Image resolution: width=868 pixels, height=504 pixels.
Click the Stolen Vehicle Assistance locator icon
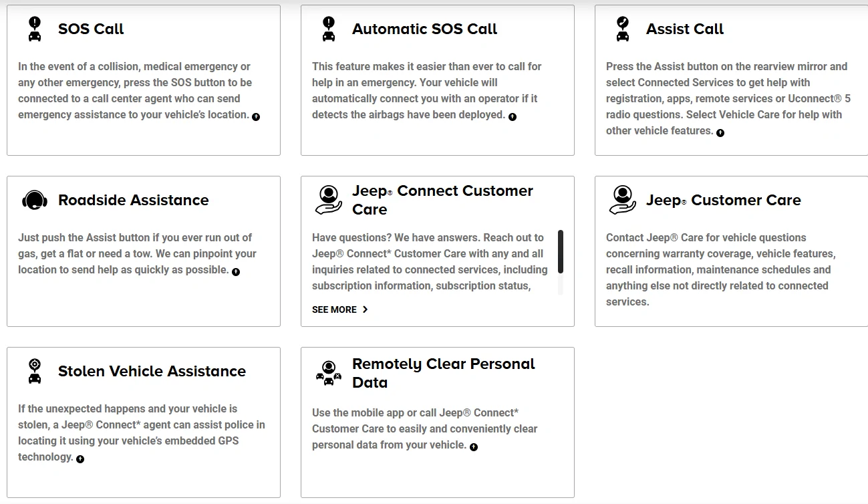point(35,371)
